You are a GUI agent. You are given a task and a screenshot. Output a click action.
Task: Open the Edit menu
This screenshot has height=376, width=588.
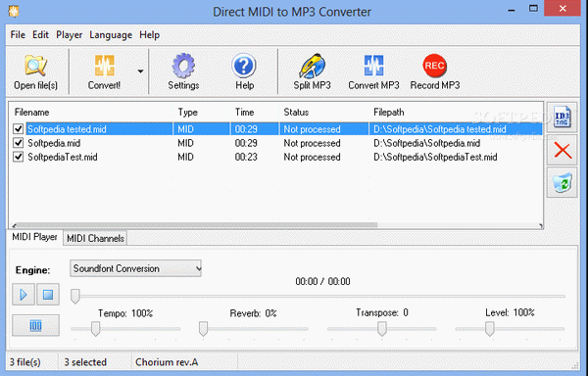tap(40, 35)
